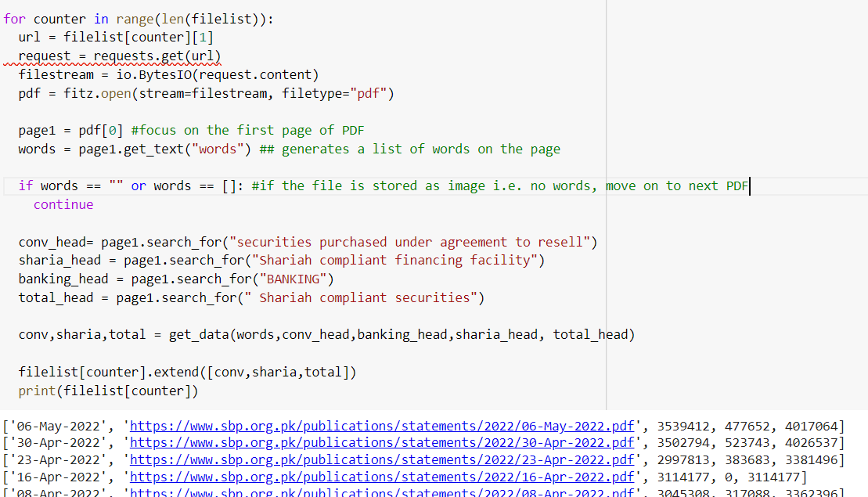The width and height of the screenshot is (868, 497).
Task: Click the 'url = filelist[counter][1]' line
Action: (x=116, y=37)
